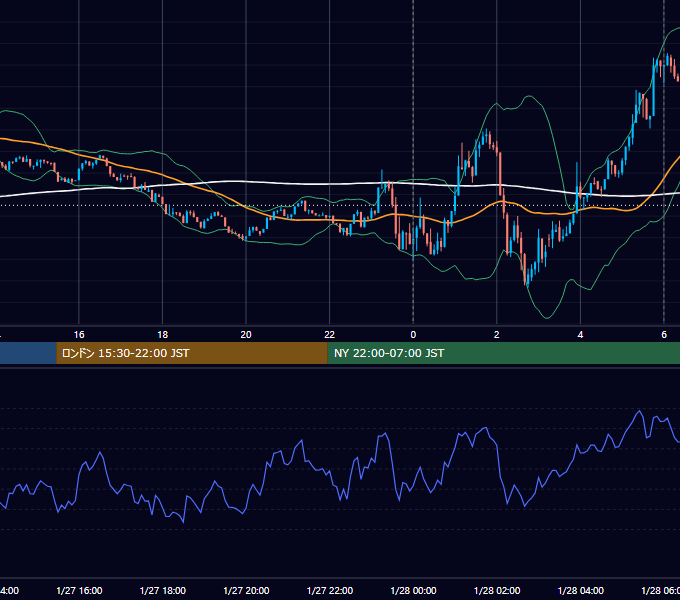680x600 pixels.
Task: Click the 1/28 00:00 label on oscillator axis
Action: [413, 590]
